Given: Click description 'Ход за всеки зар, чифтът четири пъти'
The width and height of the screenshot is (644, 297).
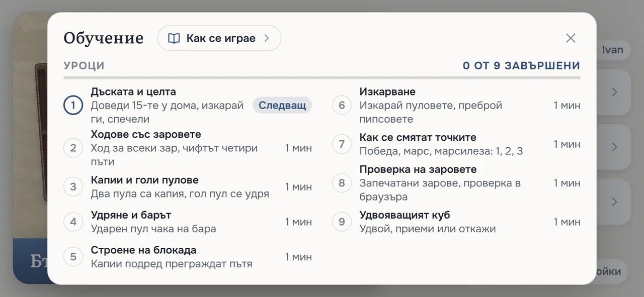Looking at the screenshot, I should click(x=174, y=155).
